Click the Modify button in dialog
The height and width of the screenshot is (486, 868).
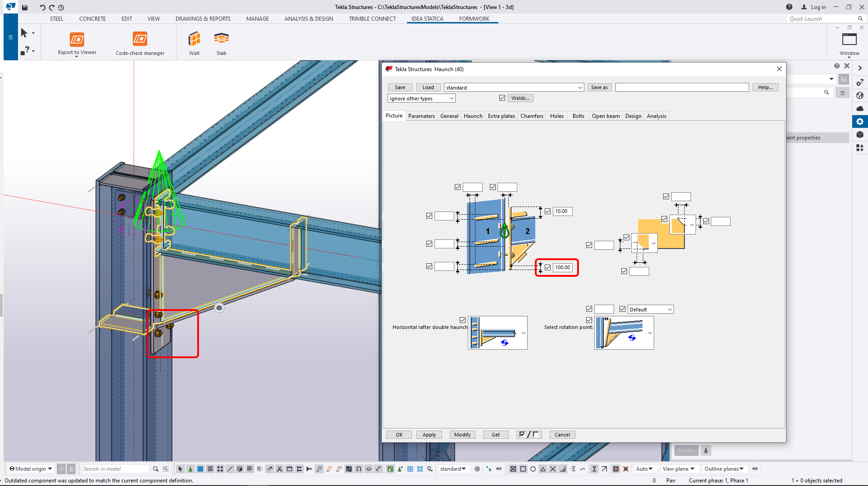coord(462,435)
